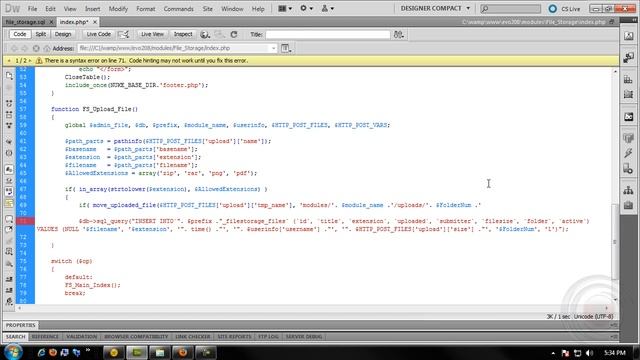Indent the code with the Indent icon
This screenshot has width=640, height=360.
pos(9,279)
